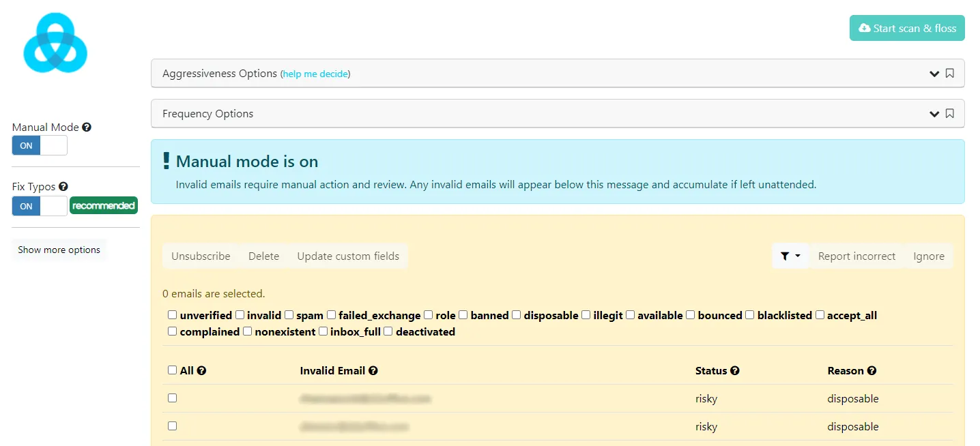Enable the inbox_full filter checkbox
The height and width of the screenshot is (446, 980).
tap(323, 331)
